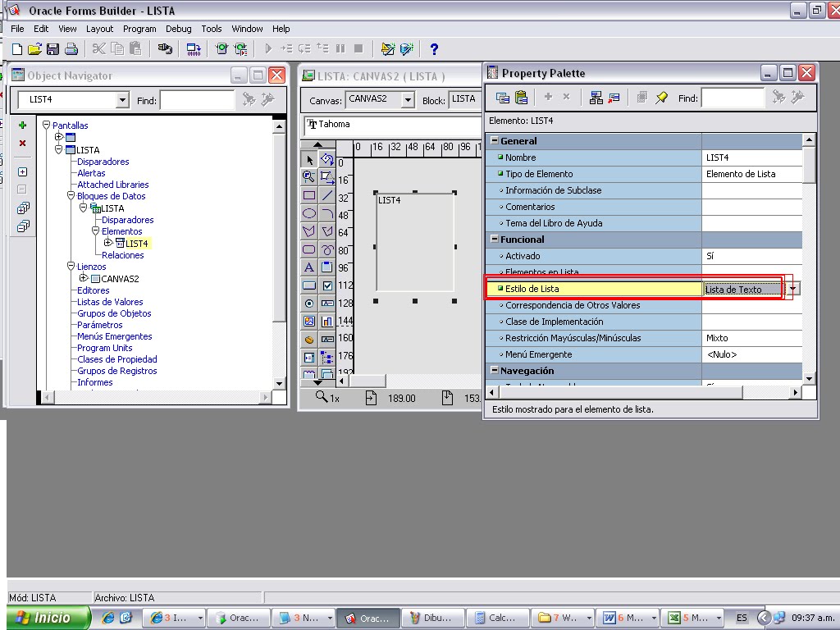840x630 pixels.
Task: Click the Connect plug toolbar icon
Action: tap(165, 49)
